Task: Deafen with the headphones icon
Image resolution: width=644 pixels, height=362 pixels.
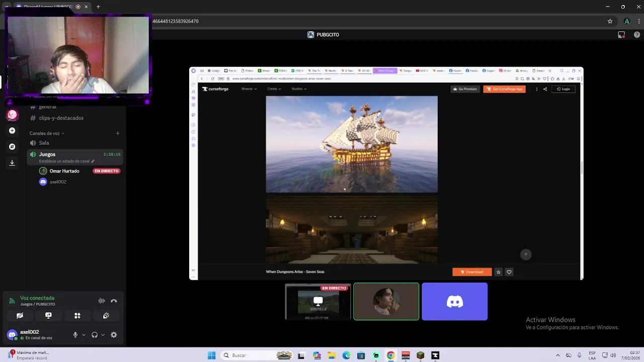Action: [95, 335]
